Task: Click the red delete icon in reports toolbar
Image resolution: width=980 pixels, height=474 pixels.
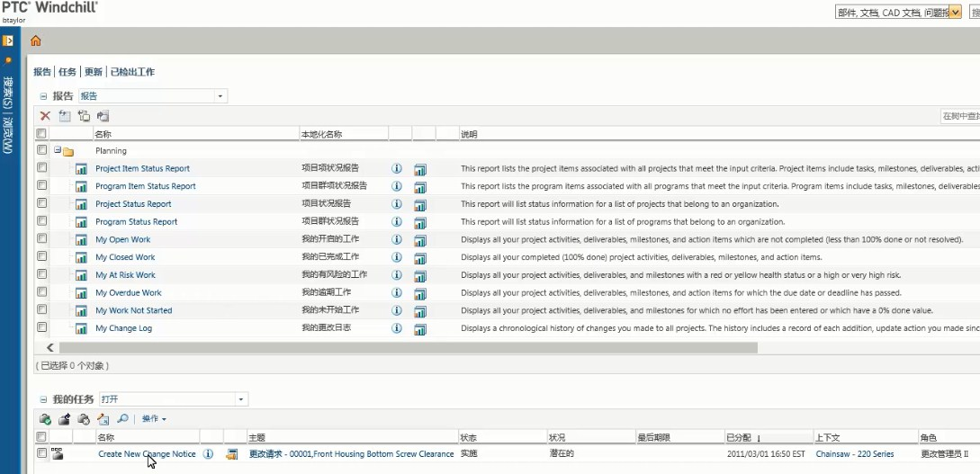Action: pos(45,115)
